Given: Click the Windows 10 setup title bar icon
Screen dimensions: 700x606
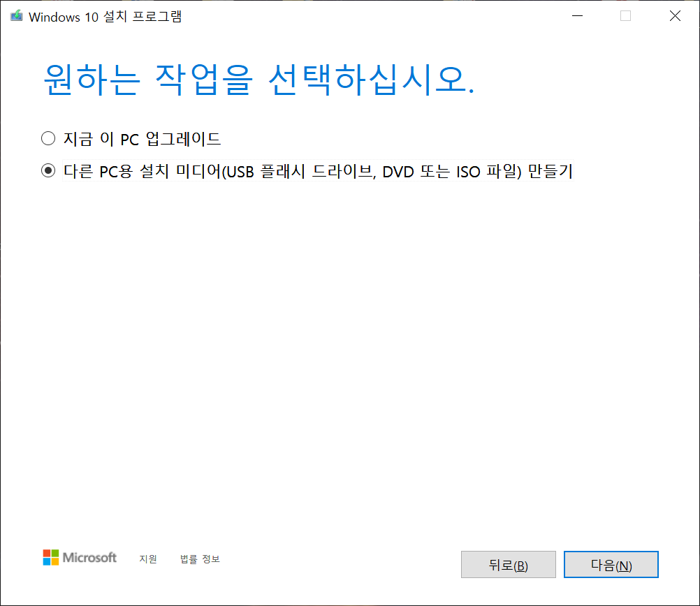Looking at the screenshot, I should (17, 16).
